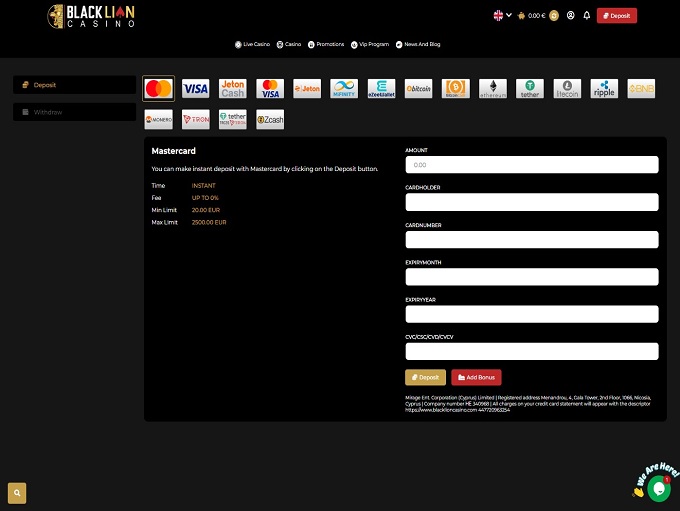Open notifications bell icon
The height and width of the screenshot is (511, 680).
click(586, 16)
